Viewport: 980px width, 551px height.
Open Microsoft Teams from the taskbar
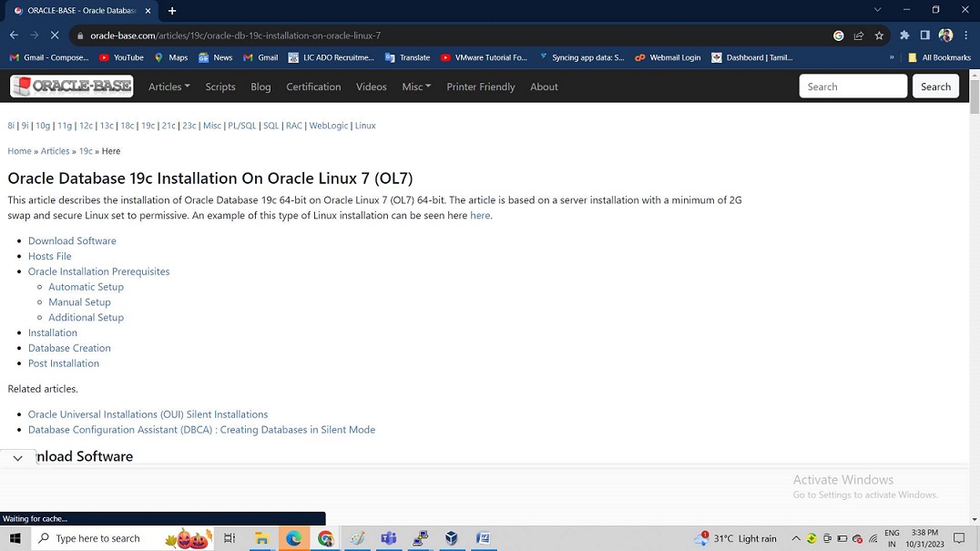(389, 538)
